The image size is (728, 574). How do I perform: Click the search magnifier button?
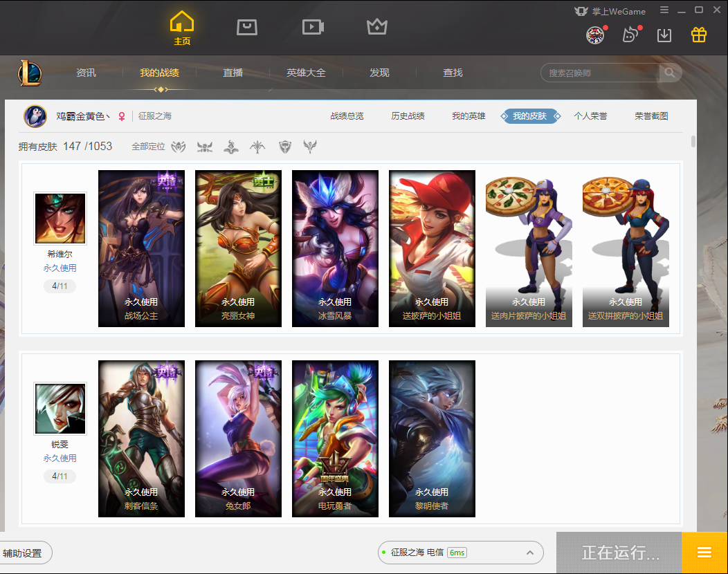click(669, 73)
